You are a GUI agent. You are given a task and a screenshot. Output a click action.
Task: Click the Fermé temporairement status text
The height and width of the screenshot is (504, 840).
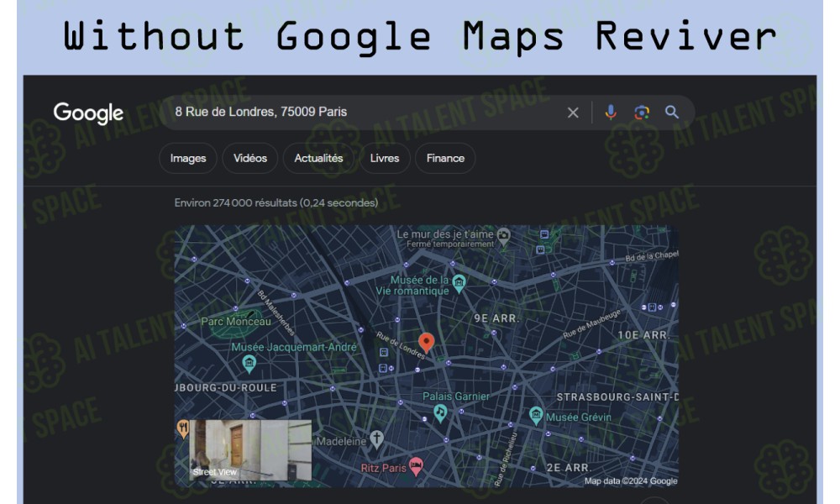pyautogui.click(x=450, y=244)
